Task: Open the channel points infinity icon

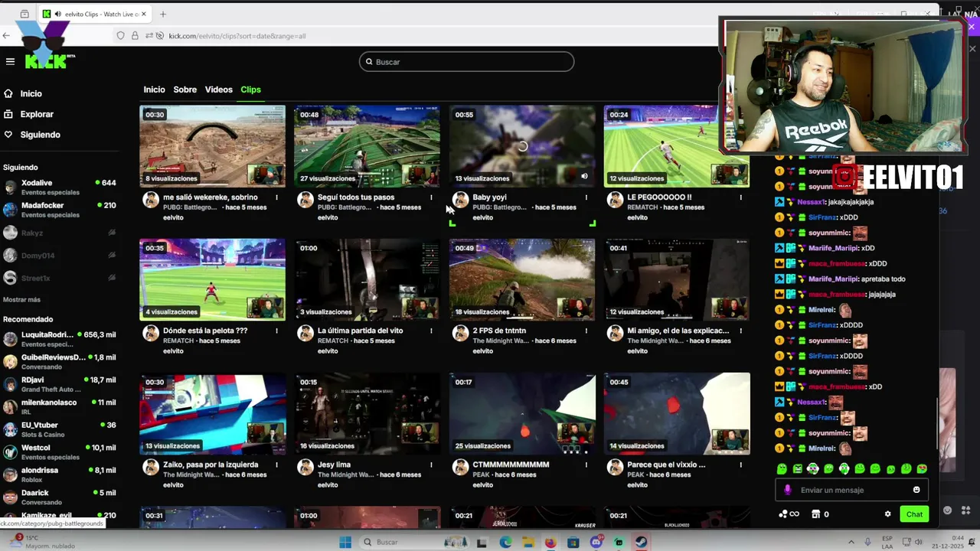Action: [789, 514]
